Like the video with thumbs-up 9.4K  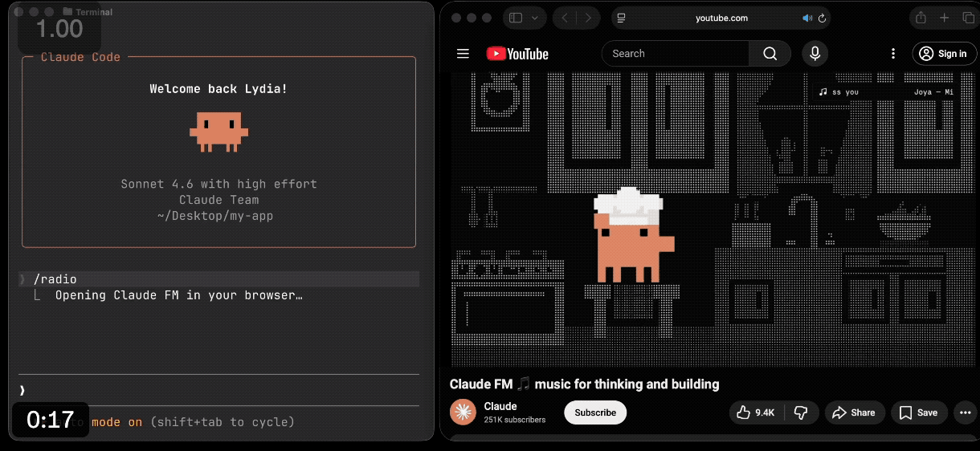756,412
